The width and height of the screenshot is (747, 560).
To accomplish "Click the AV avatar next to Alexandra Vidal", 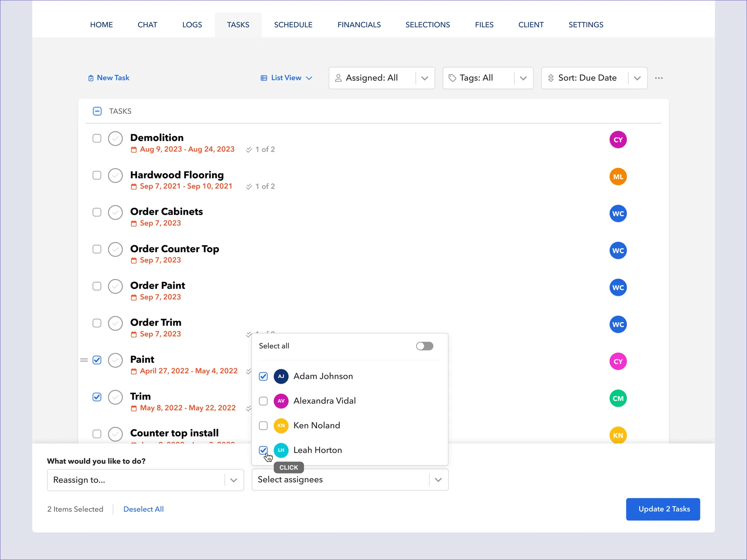I will [x=281, y=401].
